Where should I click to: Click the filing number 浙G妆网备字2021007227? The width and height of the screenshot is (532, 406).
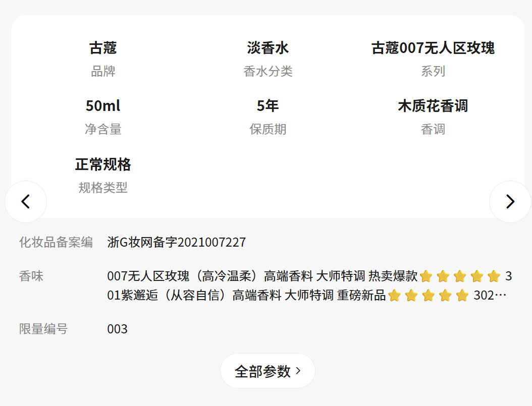click(176, 243)
